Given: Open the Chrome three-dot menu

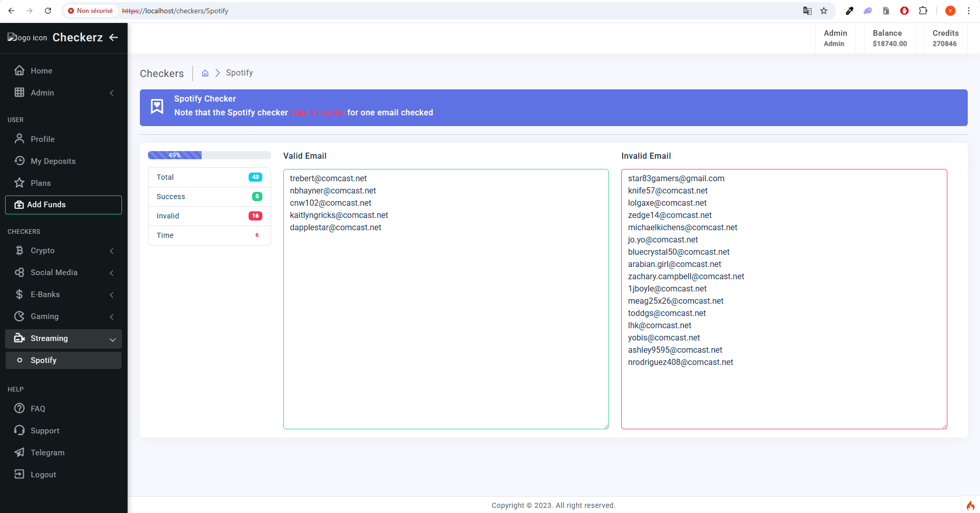Looking at the screenshot, I should click(x=968, y=11).
